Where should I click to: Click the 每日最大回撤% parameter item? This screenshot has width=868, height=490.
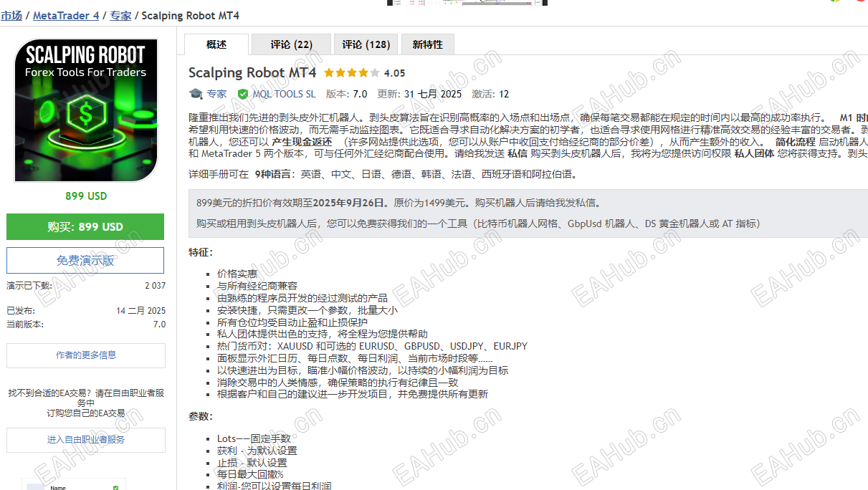coord(250,474)
